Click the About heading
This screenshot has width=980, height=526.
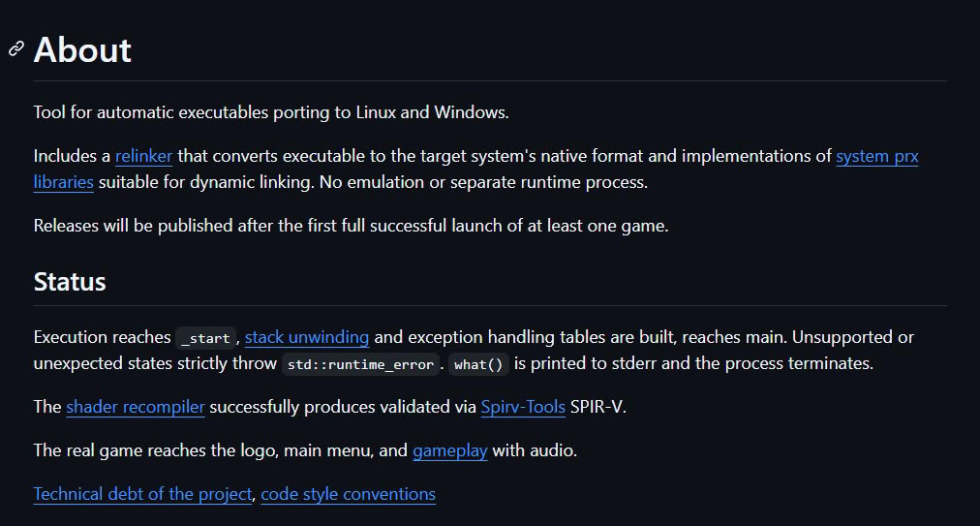coord(82,49)
